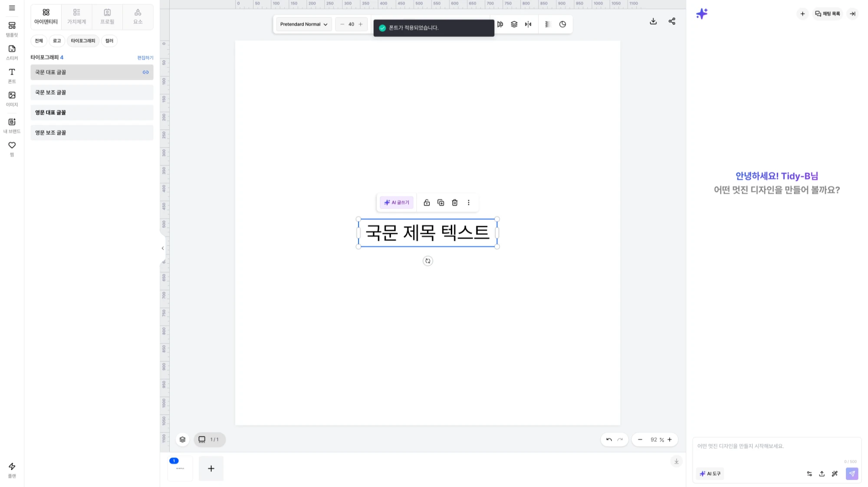Click the share icon in top bar
This screenshot has height=487, width=868.
click(x=672, y=21)
